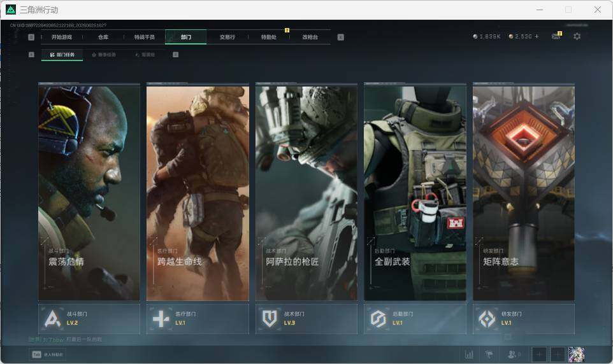Image resolution: width=613 pixels, height=364 pixels.
Task: Switch to the 仓库 tab
Action: (103, 37)
